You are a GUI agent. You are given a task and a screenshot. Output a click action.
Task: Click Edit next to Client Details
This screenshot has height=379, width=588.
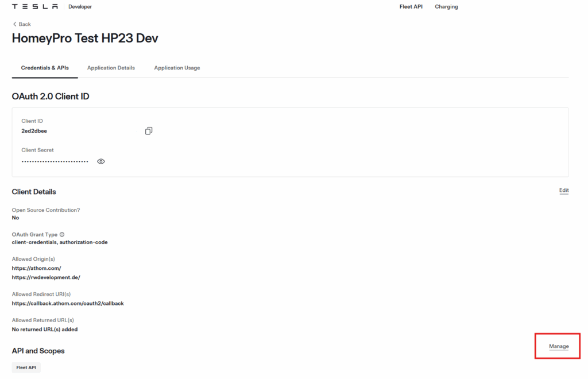[x=564, y=191]
